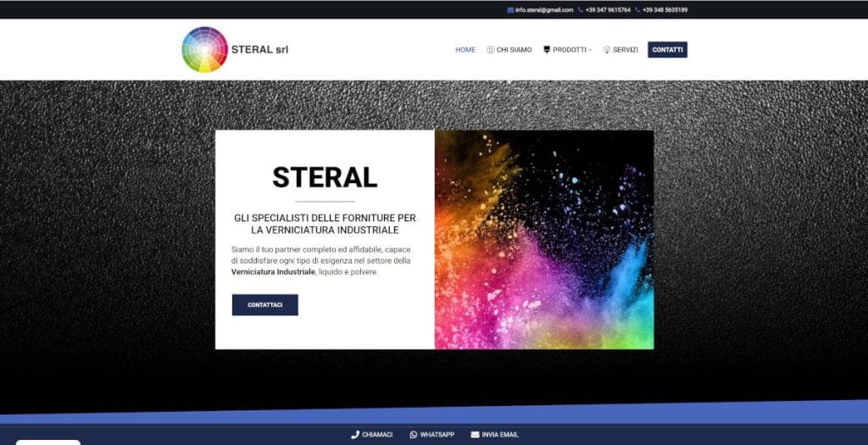
Task: Click the envelope icon beside info.steral@gmail.com
Action: pos(510,10)
